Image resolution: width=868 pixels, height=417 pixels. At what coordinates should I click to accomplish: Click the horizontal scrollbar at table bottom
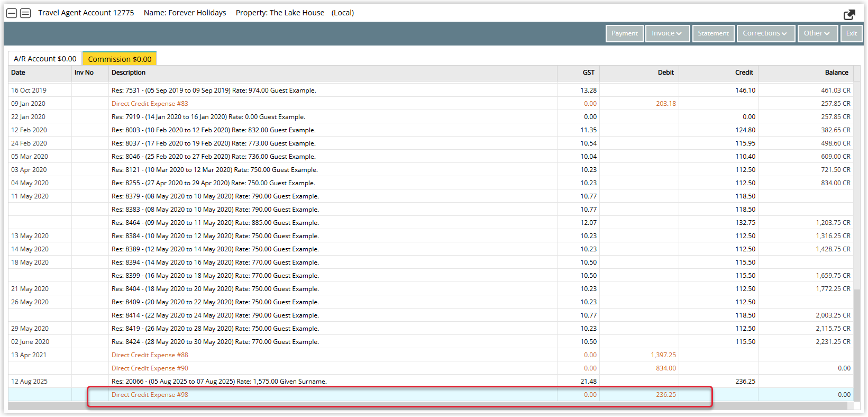click(427, 406)
